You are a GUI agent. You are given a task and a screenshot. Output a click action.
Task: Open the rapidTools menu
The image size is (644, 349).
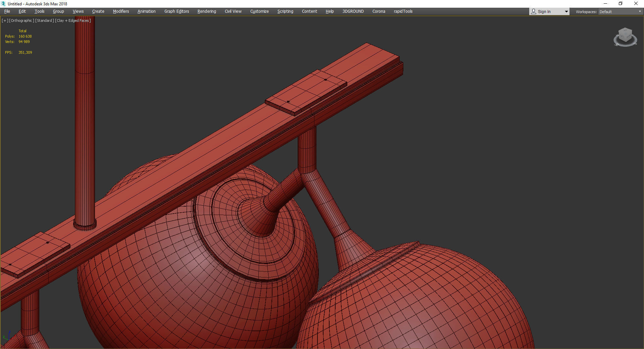403,11
